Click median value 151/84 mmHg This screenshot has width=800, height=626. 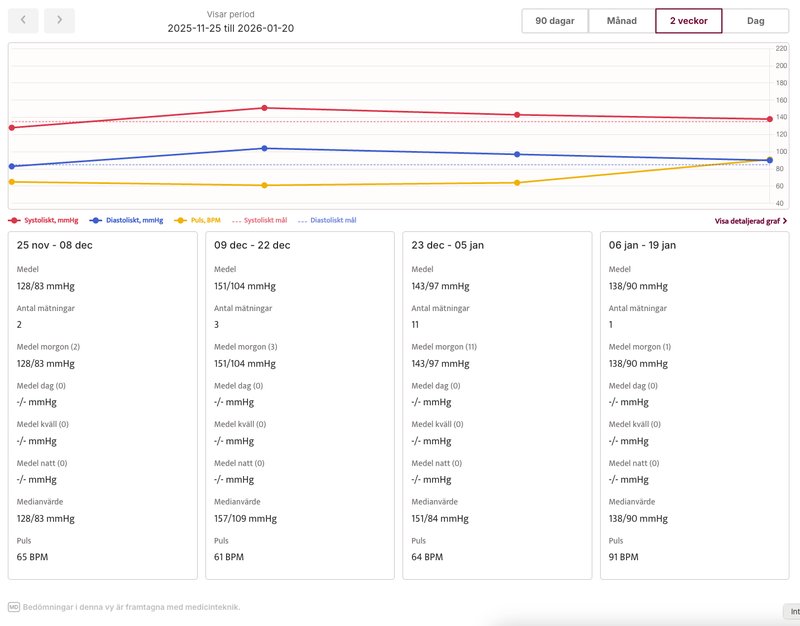(440, 518)
